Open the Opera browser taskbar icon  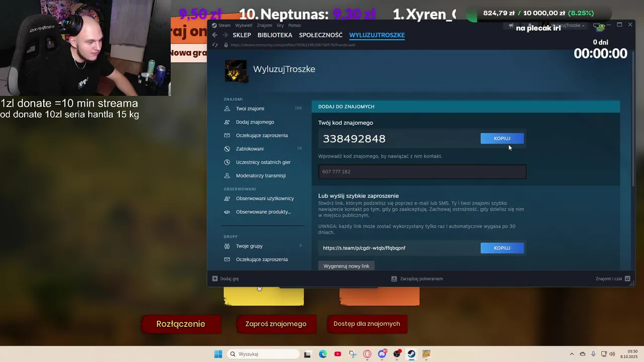click(x=367, y=354)
